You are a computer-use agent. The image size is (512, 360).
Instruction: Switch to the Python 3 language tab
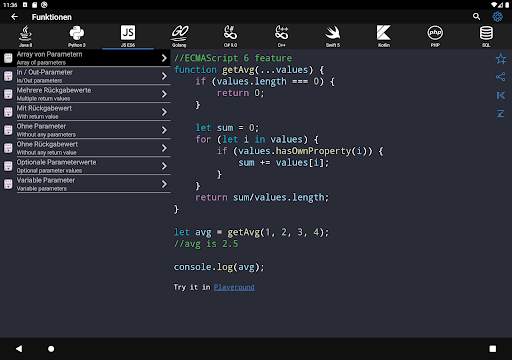click(77, 36)
